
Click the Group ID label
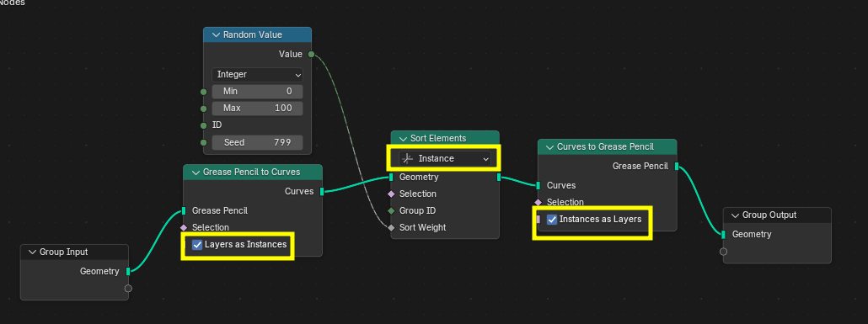417,210
